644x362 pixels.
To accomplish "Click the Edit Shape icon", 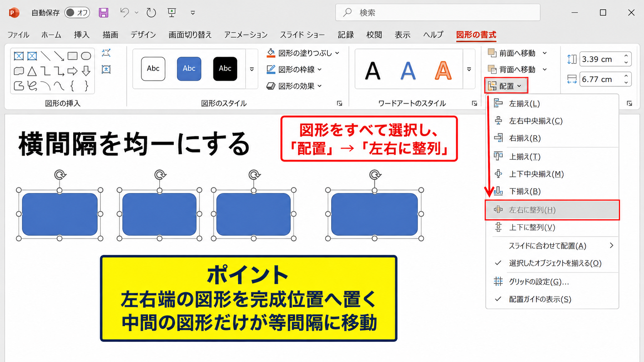I will [x=106, y=53].
